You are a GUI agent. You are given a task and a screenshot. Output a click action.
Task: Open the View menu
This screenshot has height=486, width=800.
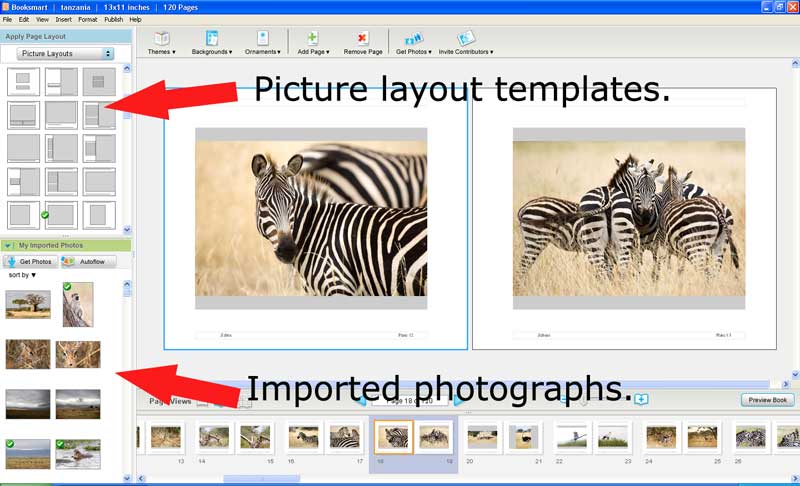pyautogui.click(x=42, y=19)
